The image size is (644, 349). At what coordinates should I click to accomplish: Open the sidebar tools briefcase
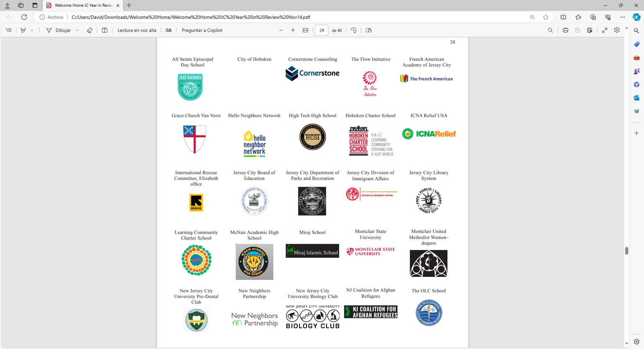(x=636, y=58)
